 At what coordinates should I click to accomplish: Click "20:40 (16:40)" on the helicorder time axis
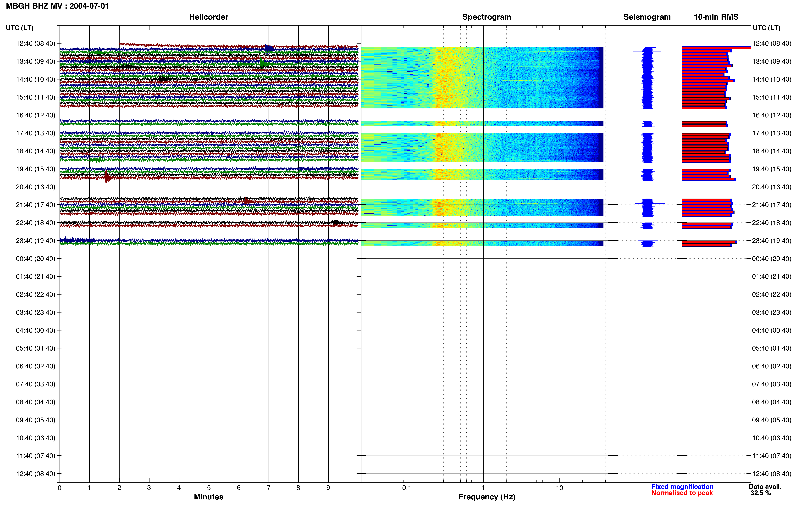[36, 187]
